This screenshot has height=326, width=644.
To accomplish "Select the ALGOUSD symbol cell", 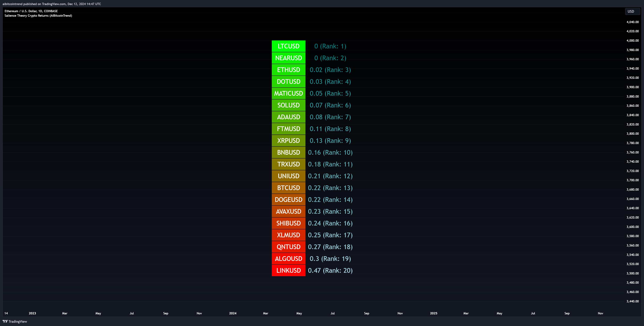I will [288, 259].
